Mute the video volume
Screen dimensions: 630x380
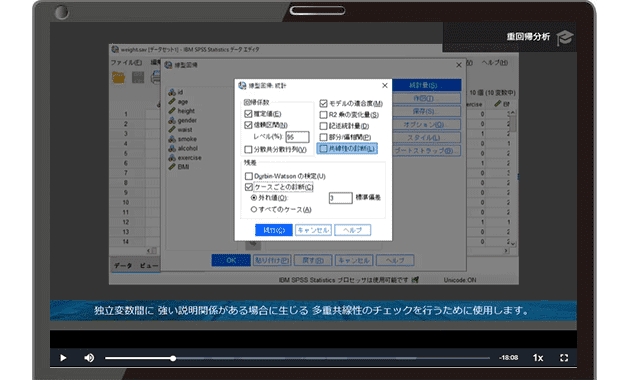[x=89, y=358]
